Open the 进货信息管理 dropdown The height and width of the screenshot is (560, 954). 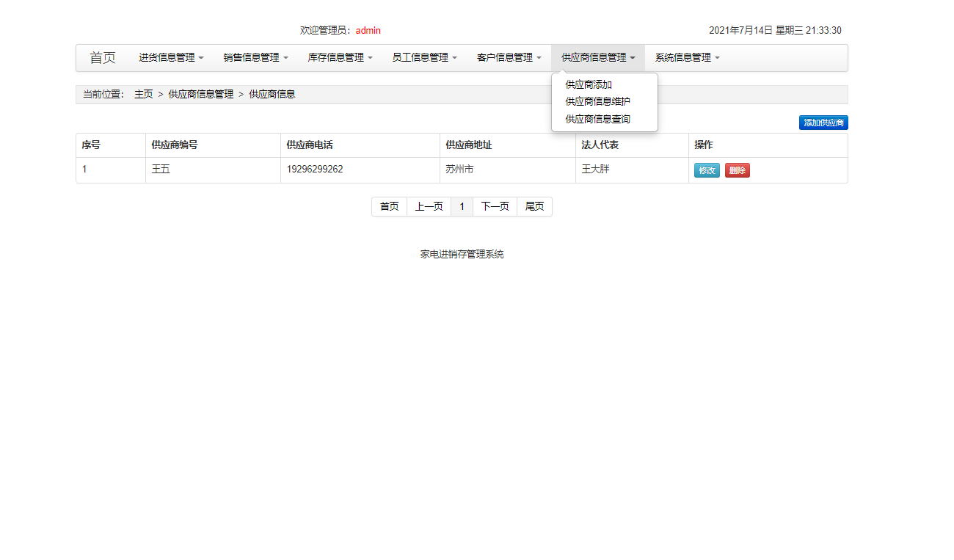[x=170, y=57]
